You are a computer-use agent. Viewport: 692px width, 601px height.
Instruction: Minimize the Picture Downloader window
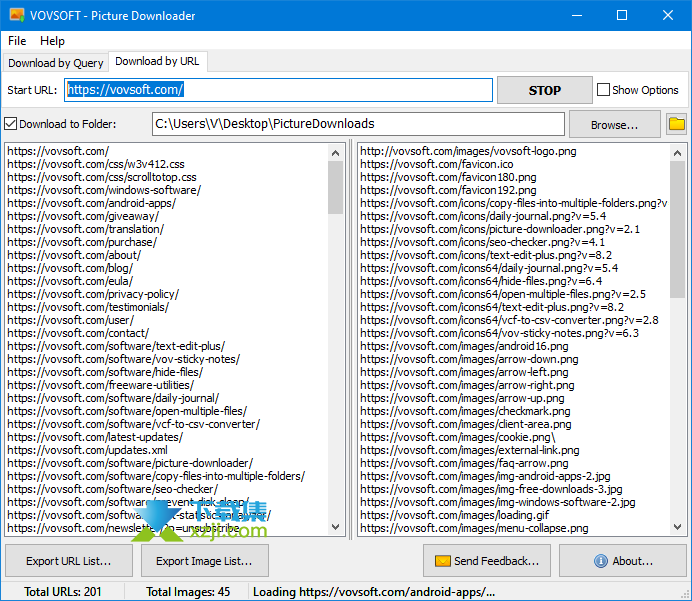click(577, 15)
